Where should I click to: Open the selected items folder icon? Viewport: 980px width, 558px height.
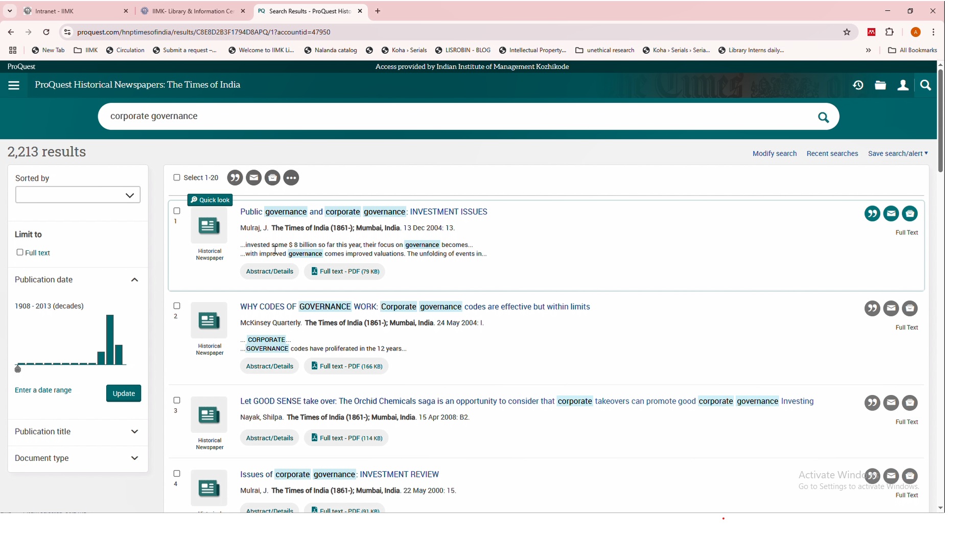pos(880,86)
